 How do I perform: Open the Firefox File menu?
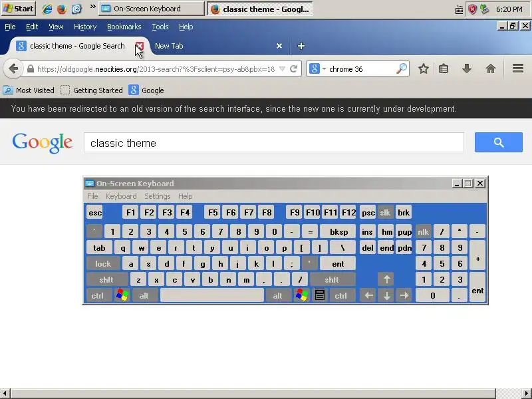pyautogui.click(x=10, y=27)
